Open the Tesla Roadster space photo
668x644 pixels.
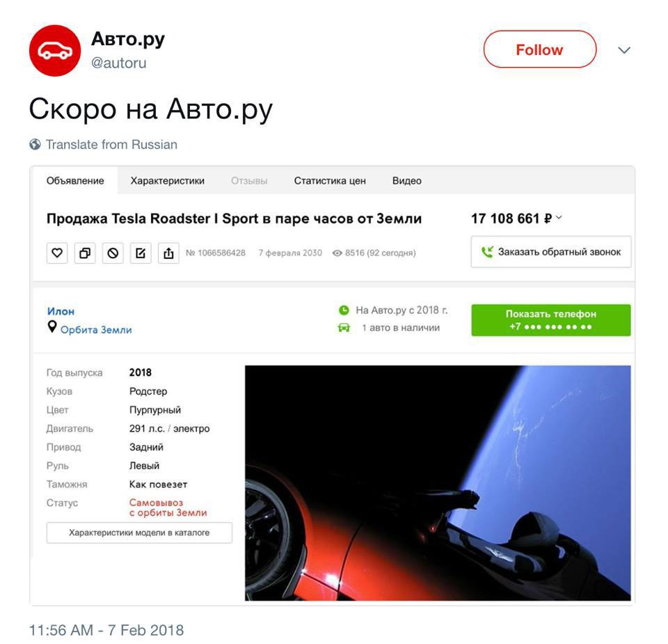pos(438,483)
